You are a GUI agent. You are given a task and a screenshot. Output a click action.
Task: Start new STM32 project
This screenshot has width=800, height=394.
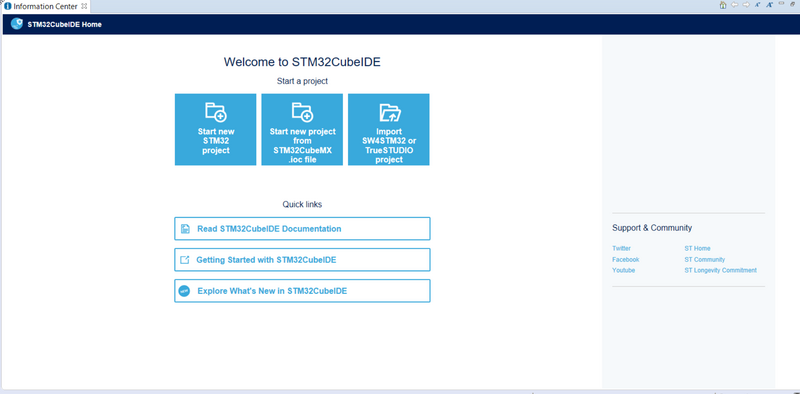tap(215, 129)
